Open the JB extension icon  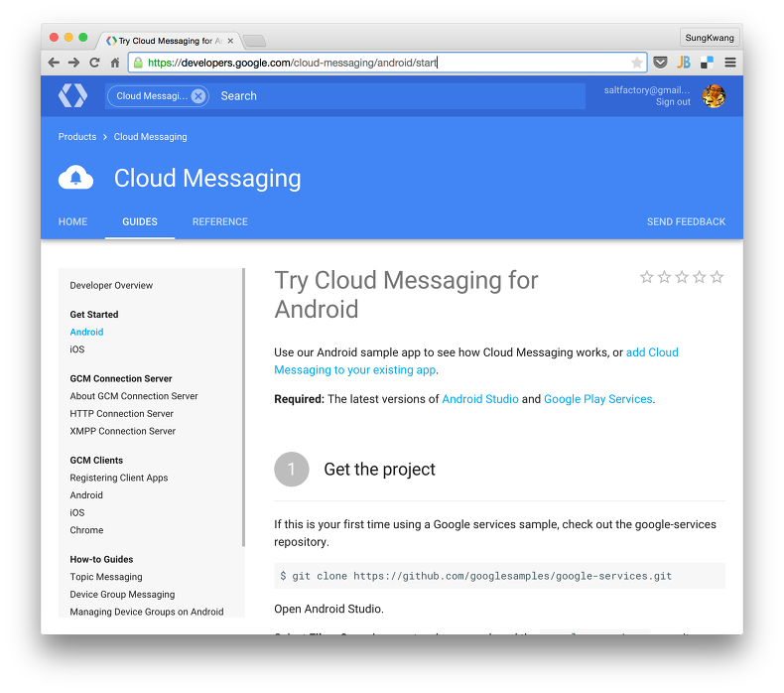[x=684, y=63]
